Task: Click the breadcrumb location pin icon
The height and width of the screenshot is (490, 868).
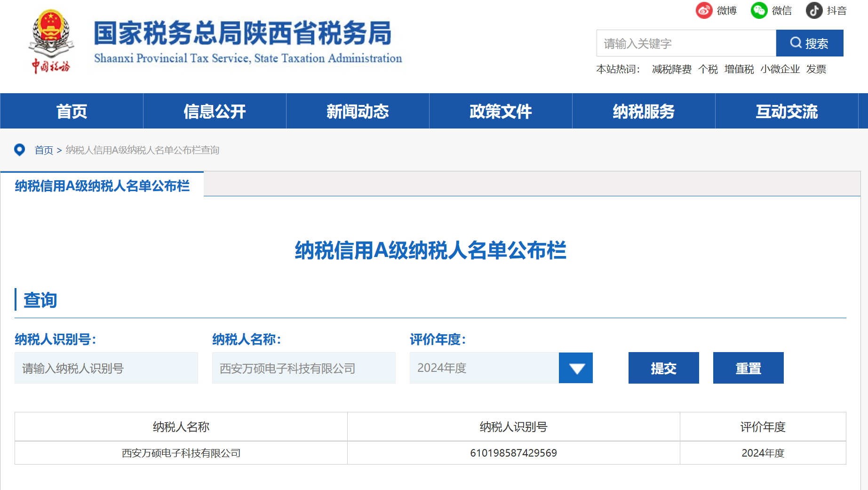Action: (19, 150)
